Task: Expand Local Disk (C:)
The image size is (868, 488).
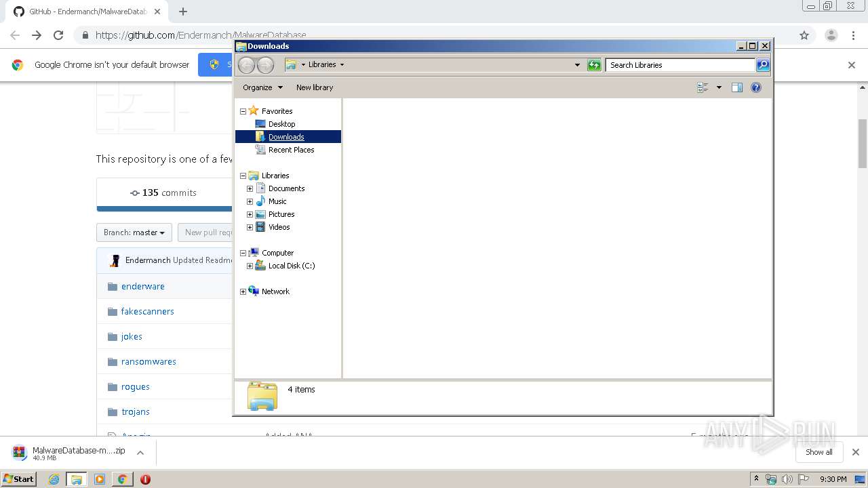Action: [250, 266]
